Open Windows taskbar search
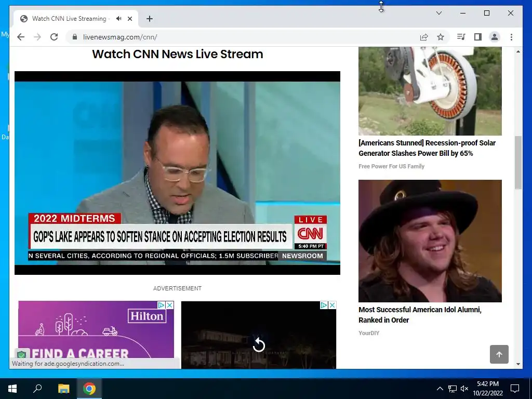The width and height of the screenshot is (532, 399). click(x=37, y=389)
